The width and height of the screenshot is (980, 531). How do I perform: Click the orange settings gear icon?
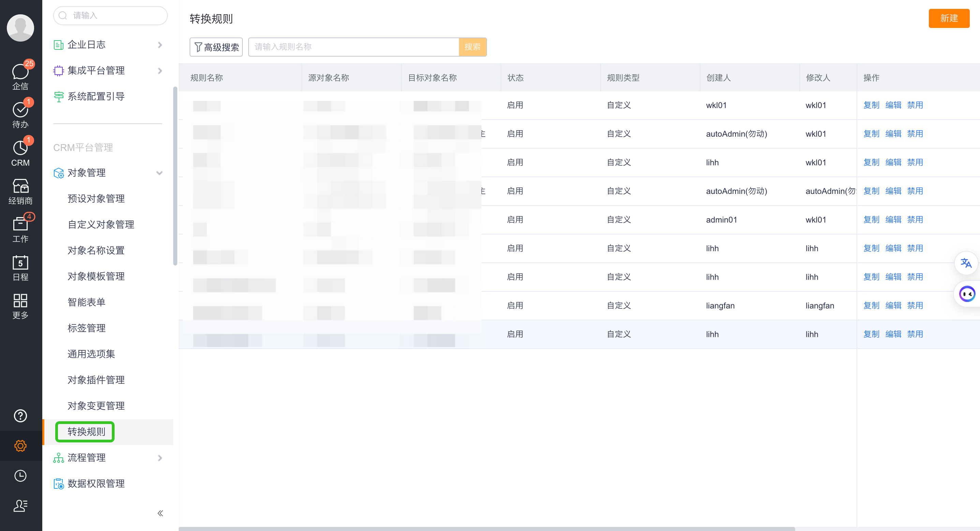click(x=20, y=446)
